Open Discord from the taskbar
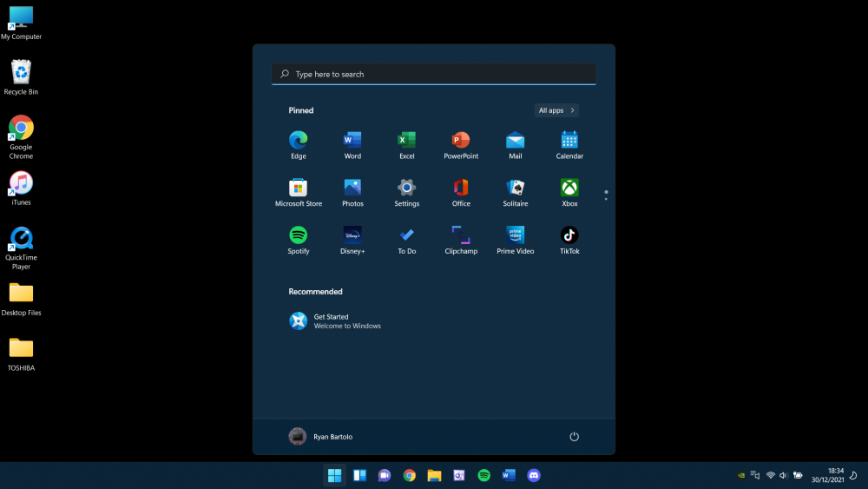The height and width of the screenshot is (489, 868). point(534,475)
